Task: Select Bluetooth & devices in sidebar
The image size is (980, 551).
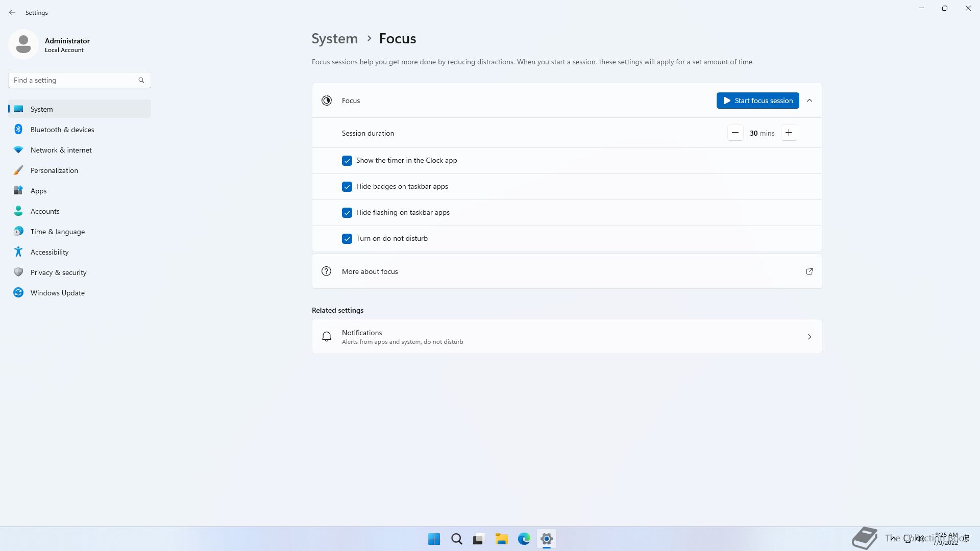Action: 80,130
